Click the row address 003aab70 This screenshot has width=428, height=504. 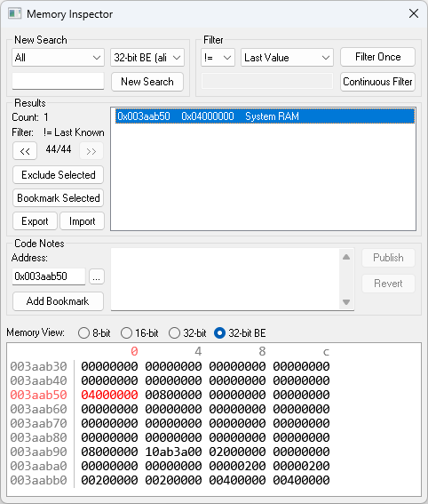click(x=38, y=423)
